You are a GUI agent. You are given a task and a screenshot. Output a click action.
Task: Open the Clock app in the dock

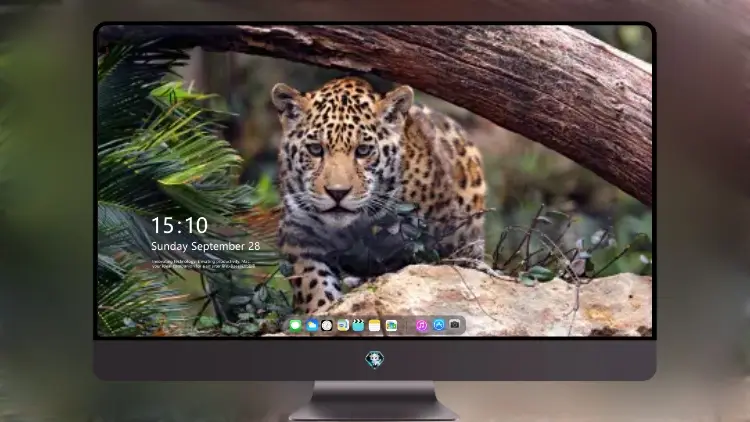tap(327, 326)
